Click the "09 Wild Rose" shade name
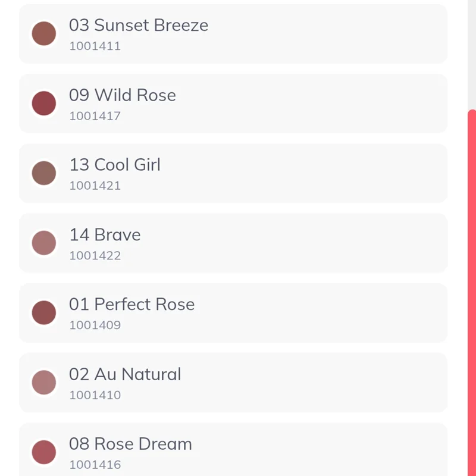This screenshot has height=476, width=476. pyautogui.click(x=122, y=95)
